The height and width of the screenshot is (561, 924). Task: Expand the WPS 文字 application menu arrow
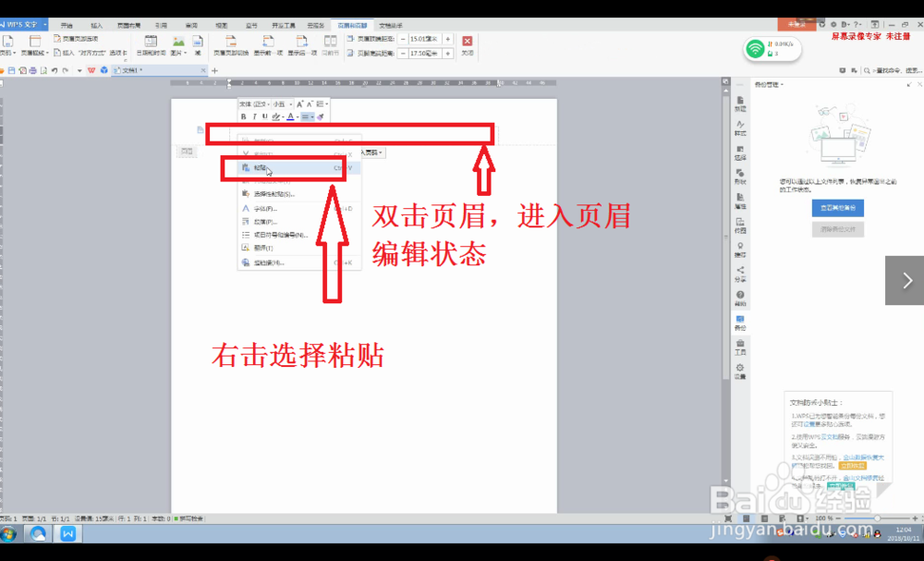44,25
